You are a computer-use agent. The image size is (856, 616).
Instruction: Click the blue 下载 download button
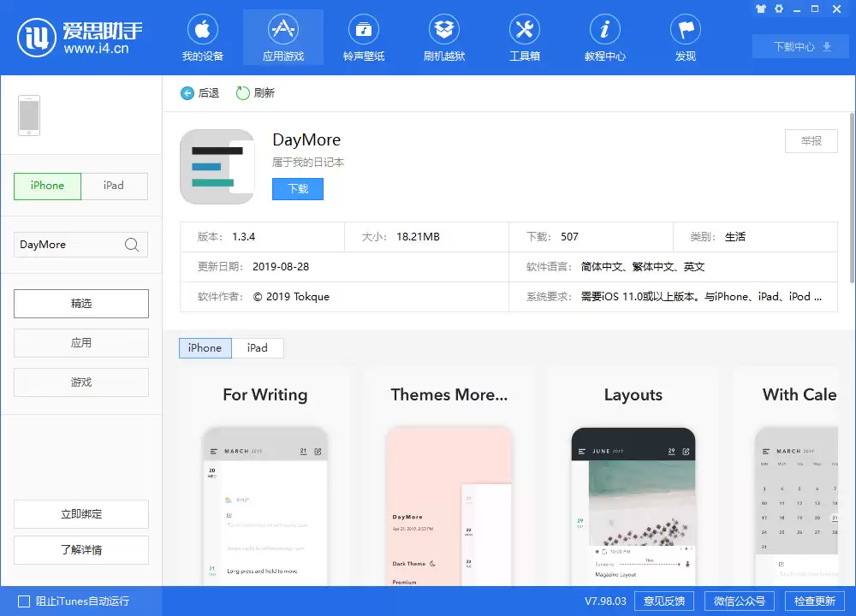298,189
